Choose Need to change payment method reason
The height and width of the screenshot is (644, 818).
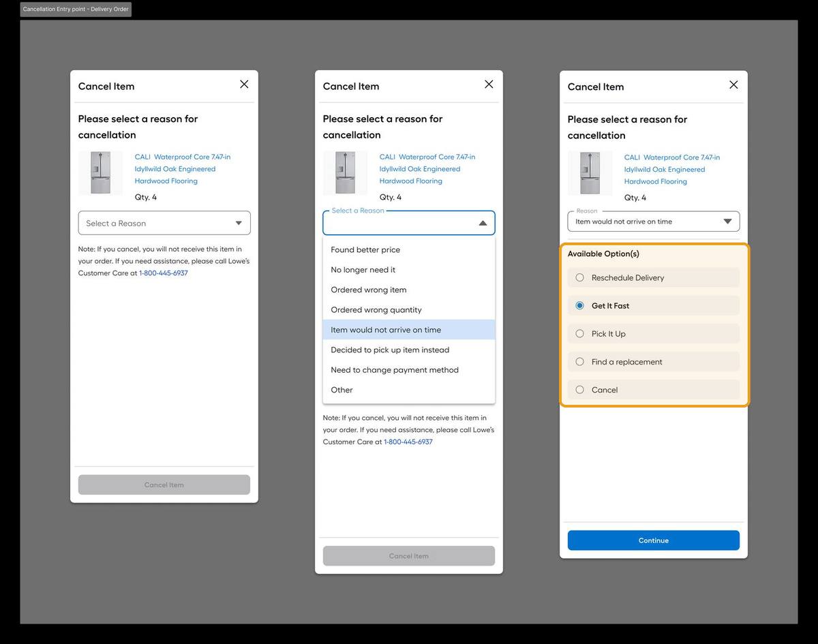[x=409, y=370]
